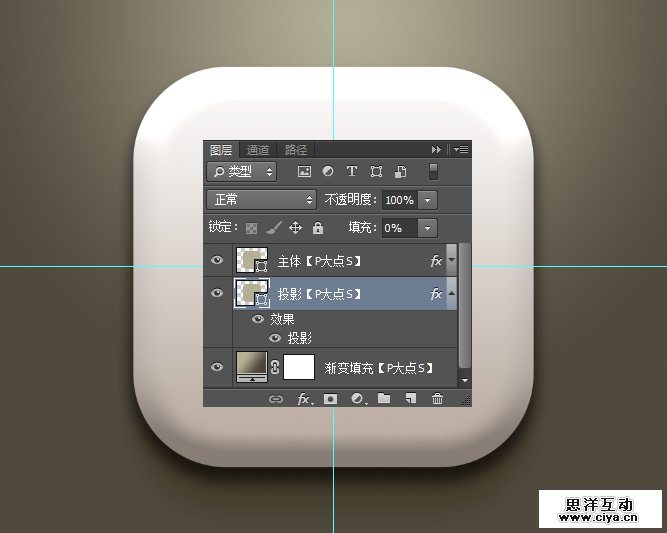Add a layer mask from bottom bar
This screenshot has width=667, height=533.
[x=330, y=399]
